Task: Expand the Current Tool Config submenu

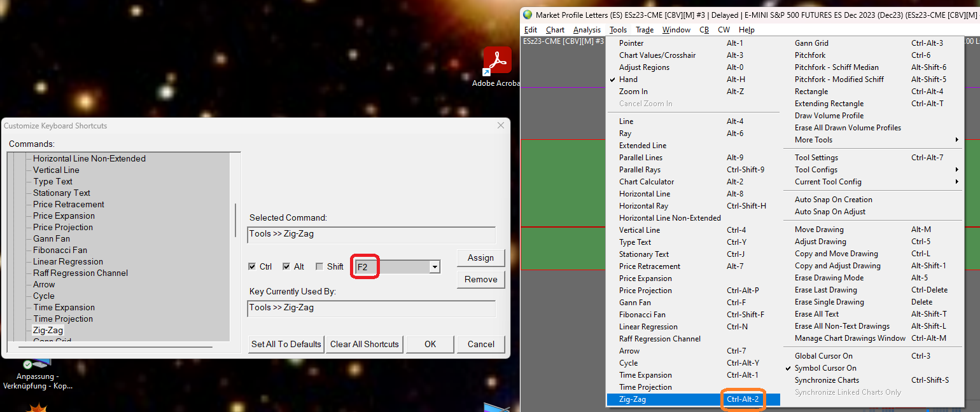Action: point(872,182)
